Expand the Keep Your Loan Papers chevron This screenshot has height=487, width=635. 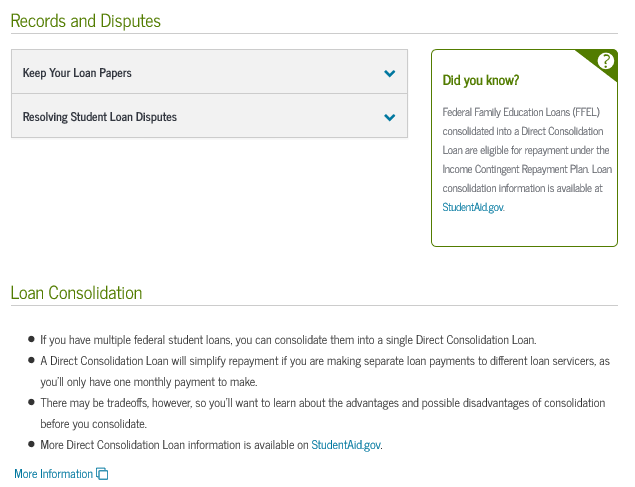click(x=389, y=73)
